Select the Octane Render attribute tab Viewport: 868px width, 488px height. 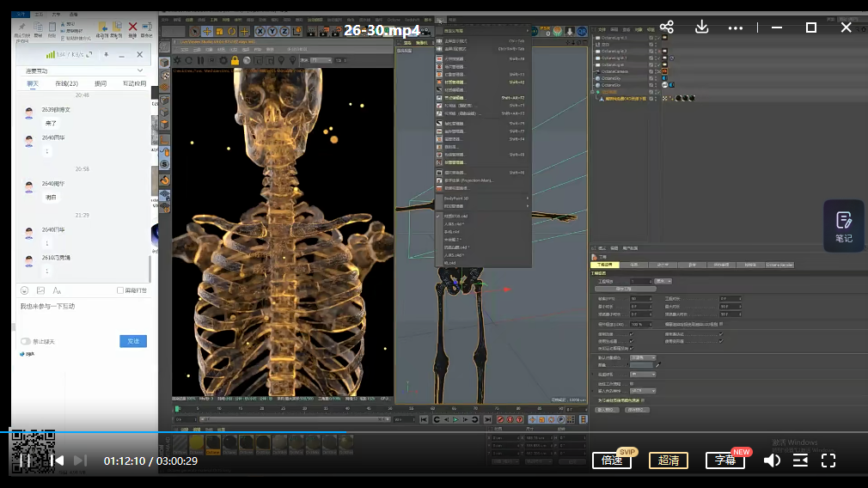click(779, 265)
